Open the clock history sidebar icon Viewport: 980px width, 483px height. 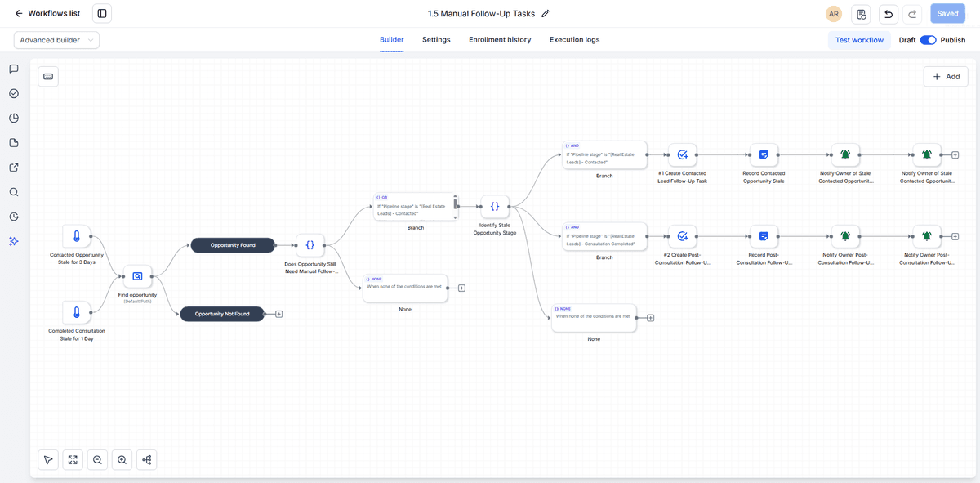[14, 217]
